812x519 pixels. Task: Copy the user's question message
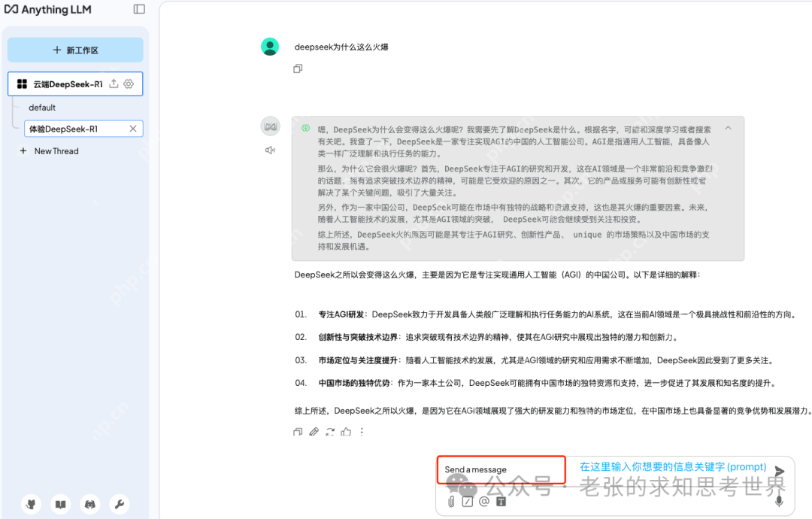(298, 68)
